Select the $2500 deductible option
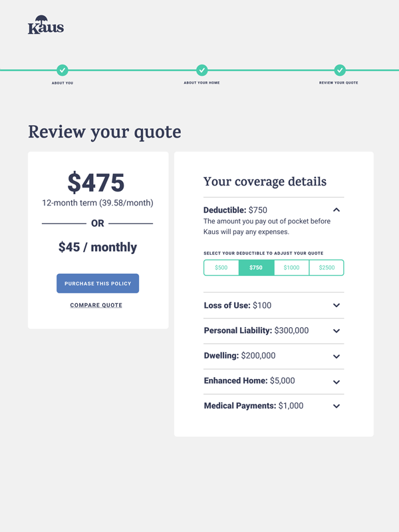 327,268
